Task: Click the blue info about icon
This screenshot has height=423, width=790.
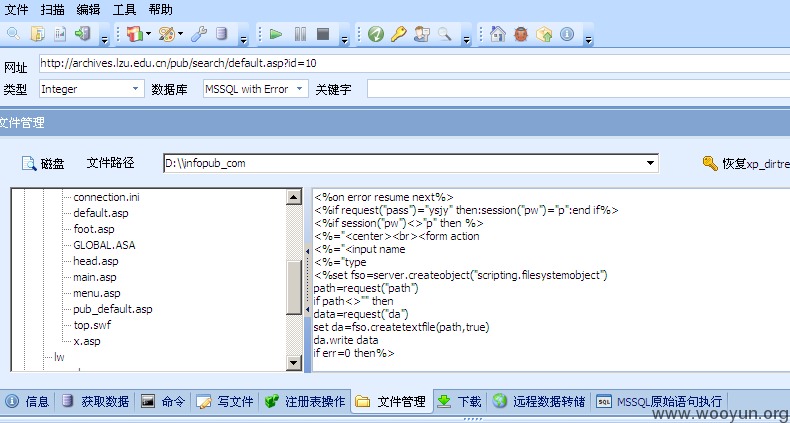Action: click(567, 34)
